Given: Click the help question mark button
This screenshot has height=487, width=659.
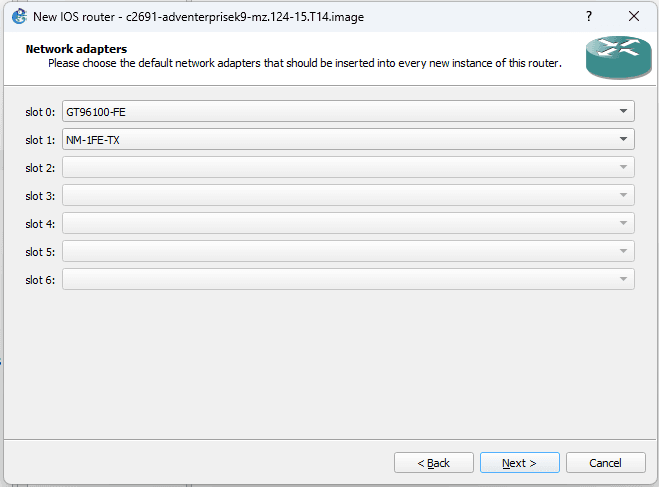Looking at the screenshot, I should 588,17.
